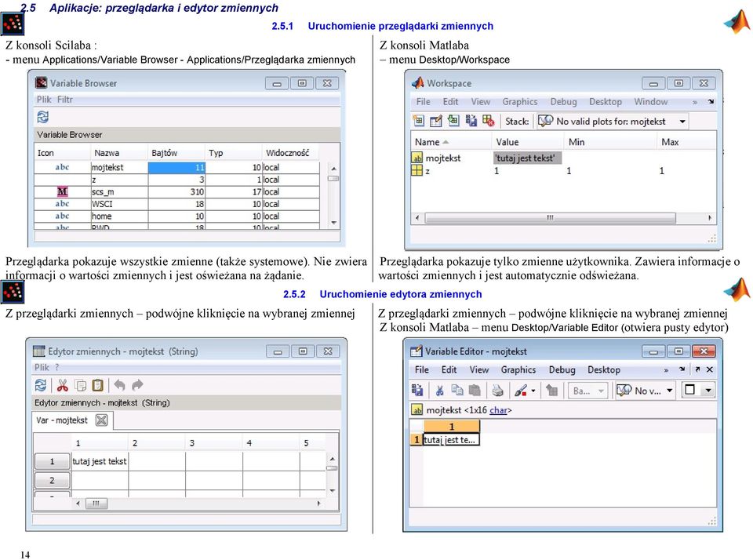Open Filtr menu in Variable Browser
This screenshot has height=560, width=753.
pos(65,100)
